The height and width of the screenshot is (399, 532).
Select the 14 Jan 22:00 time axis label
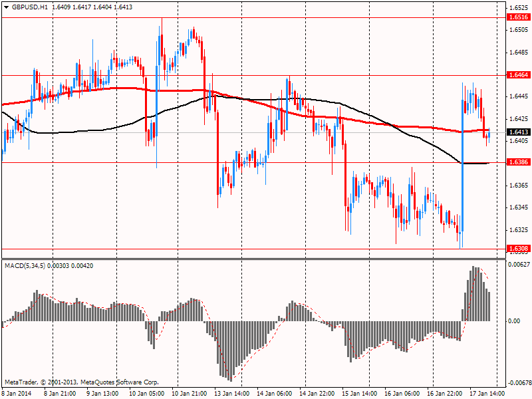pos(317,394)
